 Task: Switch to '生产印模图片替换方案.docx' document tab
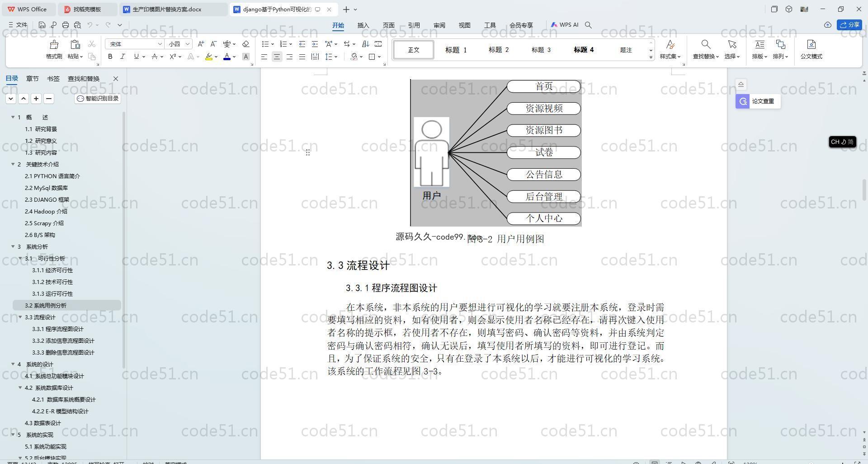tap(174, 9)
